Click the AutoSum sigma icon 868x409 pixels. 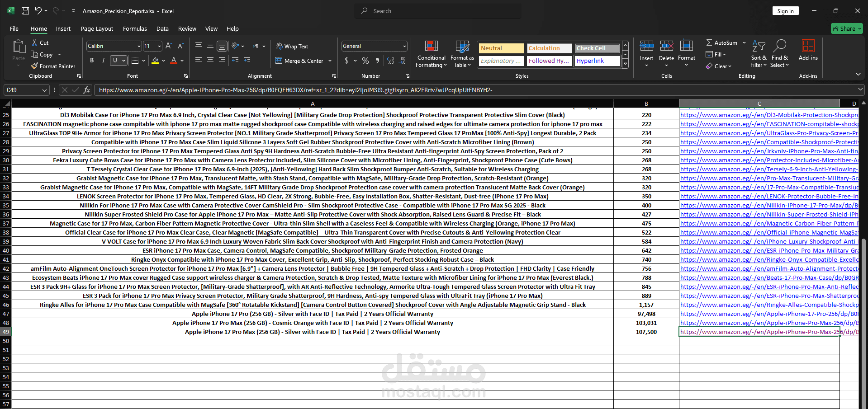click(x=709, y=42)
